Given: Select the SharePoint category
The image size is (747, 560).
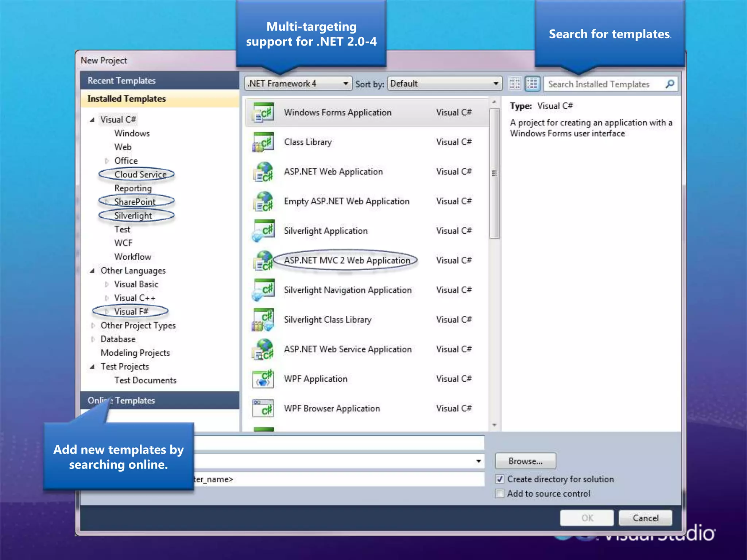Looking at the screenshot, I should [135, 202].
